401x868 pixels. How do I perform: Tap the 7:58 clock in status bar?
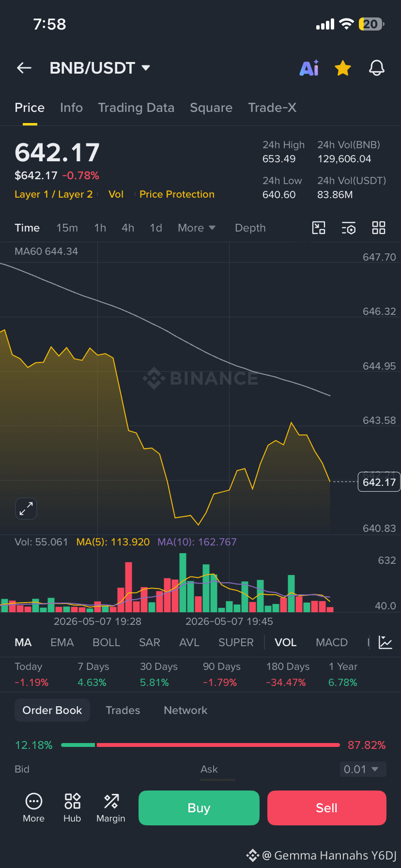point(49,24)
